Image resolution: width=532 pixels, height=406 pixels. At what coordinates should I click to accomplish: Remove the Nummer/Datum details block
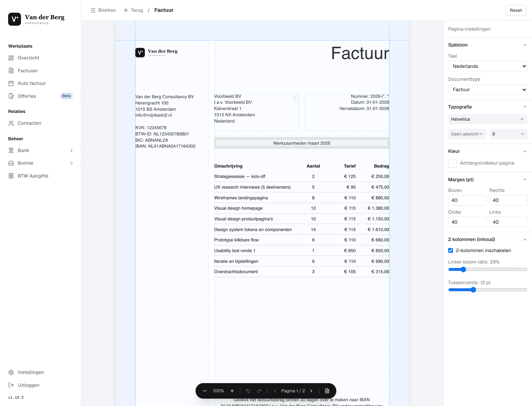point(385,98)
